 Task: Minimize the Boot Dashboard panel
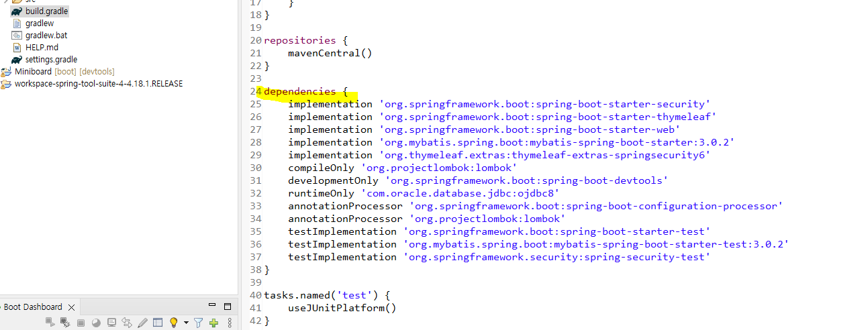(212, 305)
